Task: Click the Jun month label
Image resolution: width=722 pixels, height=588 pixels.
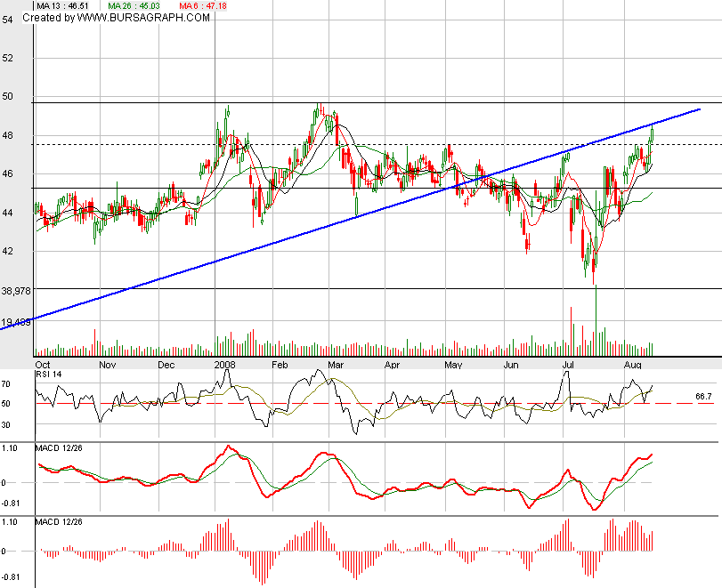Action: coord(511,365)
